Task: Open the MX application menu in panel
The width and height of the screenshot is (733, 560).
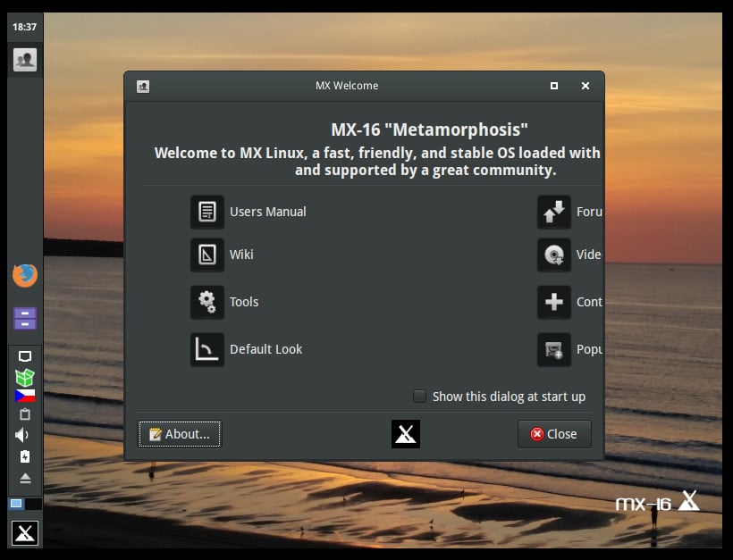Action: point(25,532)
